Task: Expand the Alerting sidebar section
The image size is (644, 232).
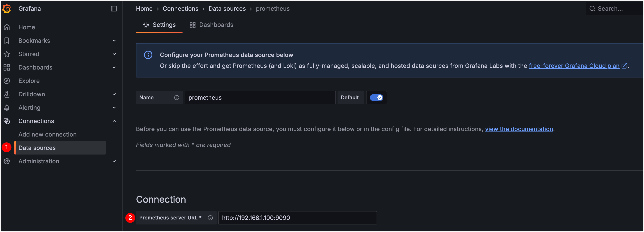Action: [114, 107]
